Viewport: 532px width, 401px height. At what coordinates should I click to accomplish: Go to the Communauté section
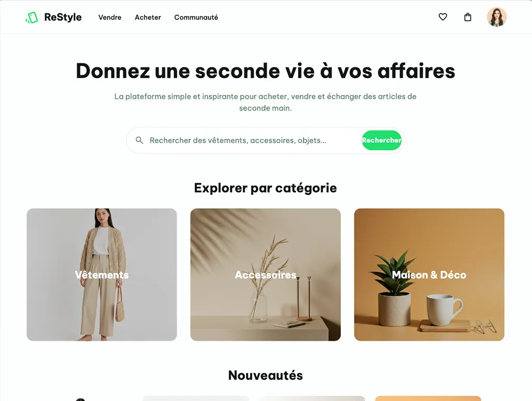tap(196, 17)
